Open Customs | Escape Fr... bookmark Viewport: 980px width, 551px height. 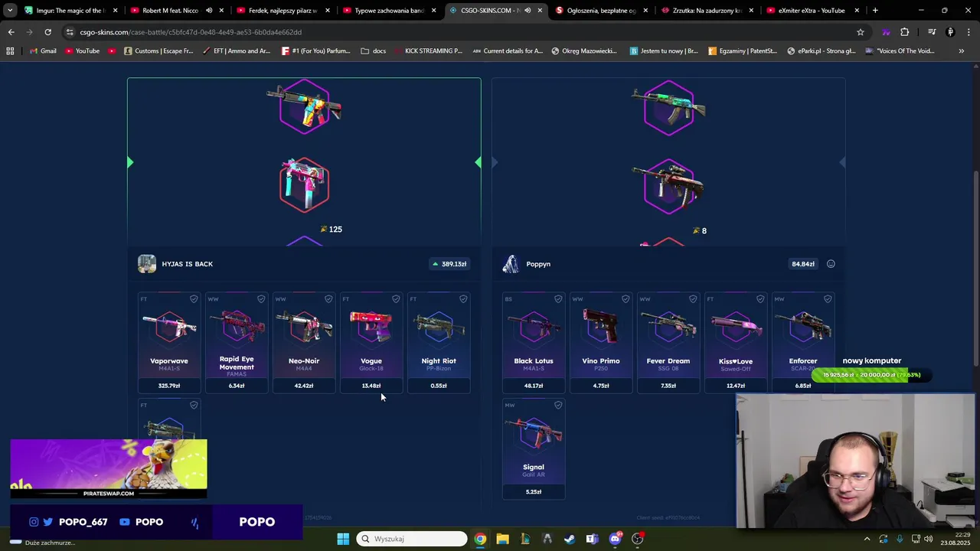(x=157, y=51)
